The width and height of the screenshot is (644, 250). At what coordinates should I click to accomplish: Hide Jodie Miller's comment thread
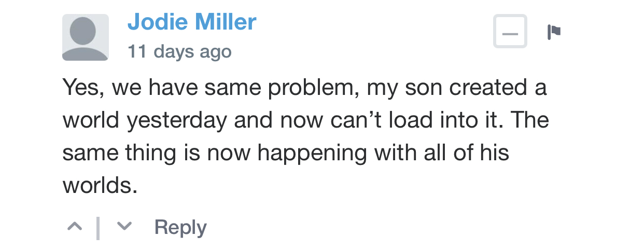tap(510, 32)
